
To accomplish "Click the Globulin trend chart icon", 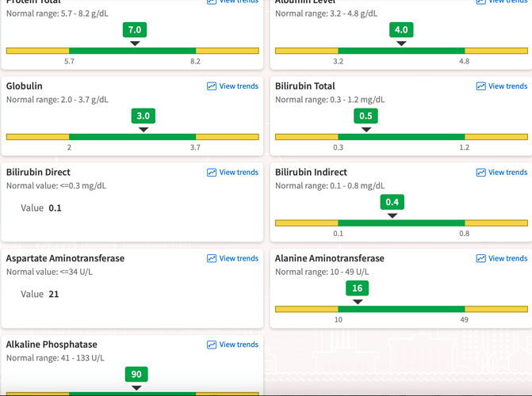I will 212,86.
